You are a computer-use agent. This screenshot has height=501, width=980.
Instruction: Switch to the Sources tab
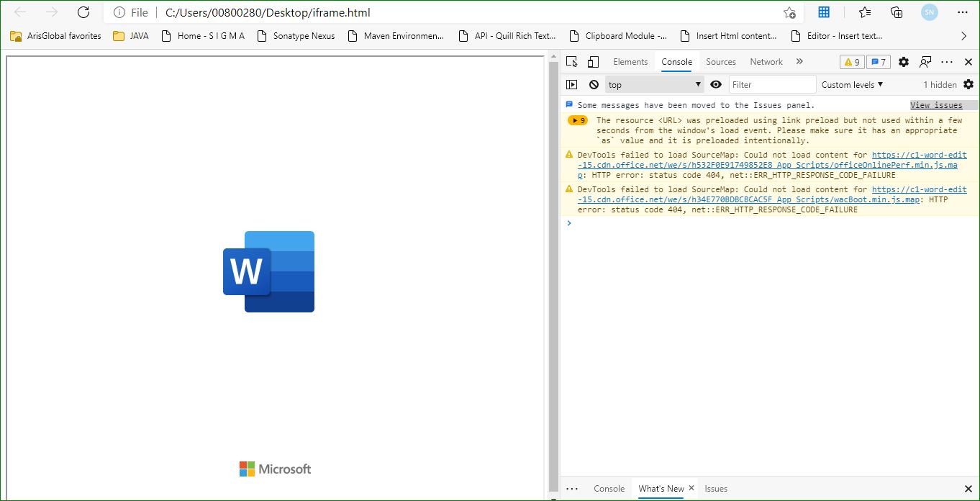coord(721,62)
